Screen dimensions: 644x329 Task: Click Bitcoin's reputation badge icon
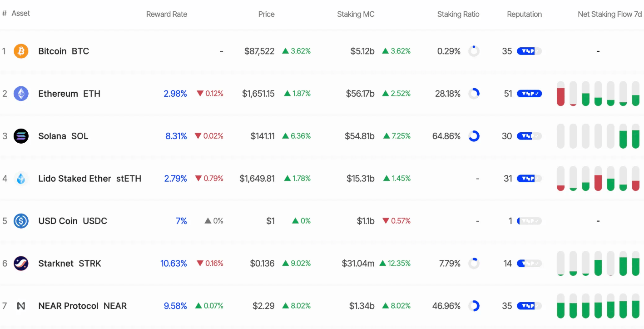(x=530, y=51)
